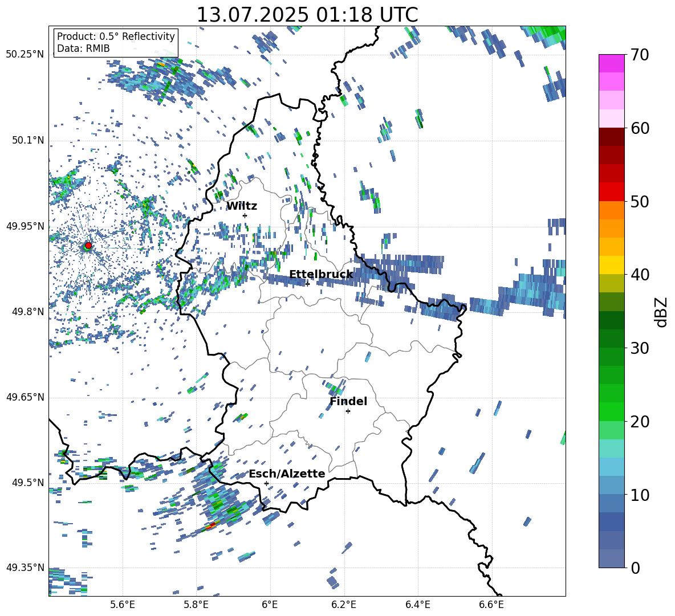Click the dark red colorbar segment below 60
Viewport: 675px width, 616px height.
(x=611, y=137)
